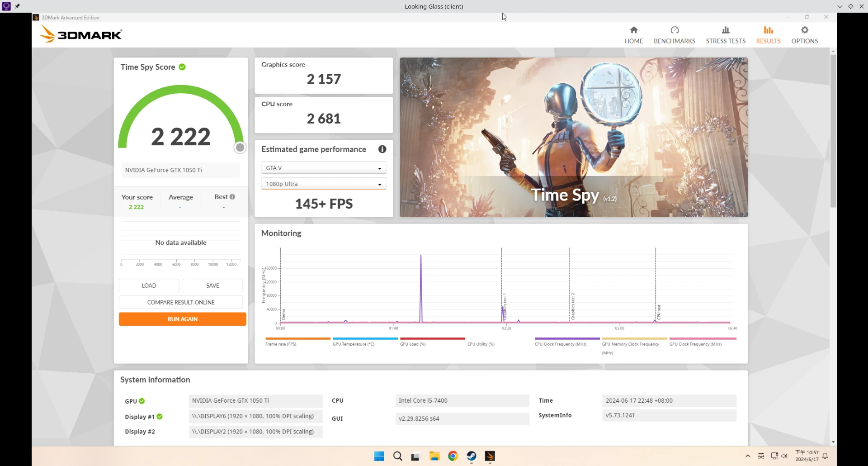The width and height of the screenshot is (868, 466).
Task: Open Steam from the taskbar
Action: (471, 456)
